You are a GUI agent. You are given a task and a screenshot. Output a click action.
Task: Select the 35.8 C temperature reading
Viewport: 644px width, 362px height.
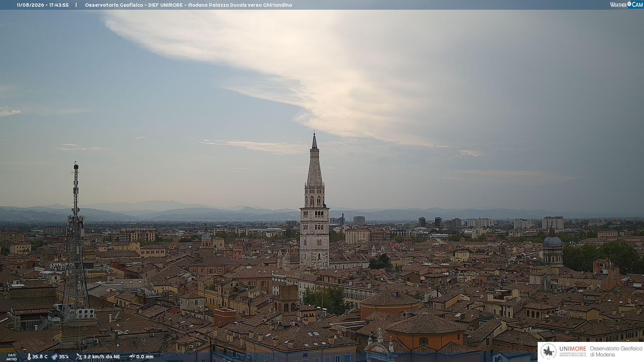pos(40,357)
